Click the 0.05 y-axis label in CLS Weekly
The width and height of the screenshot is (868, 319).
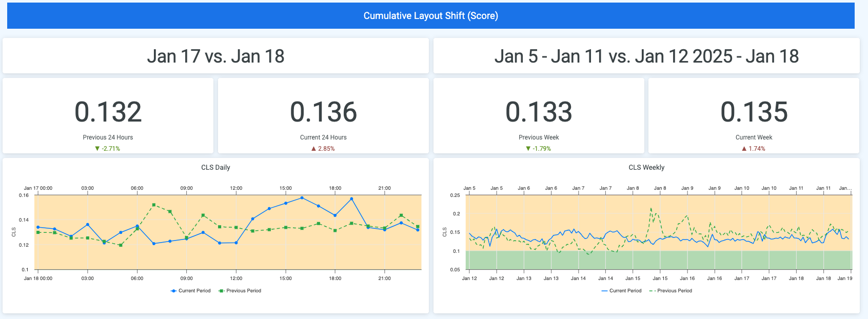point(455,270)
